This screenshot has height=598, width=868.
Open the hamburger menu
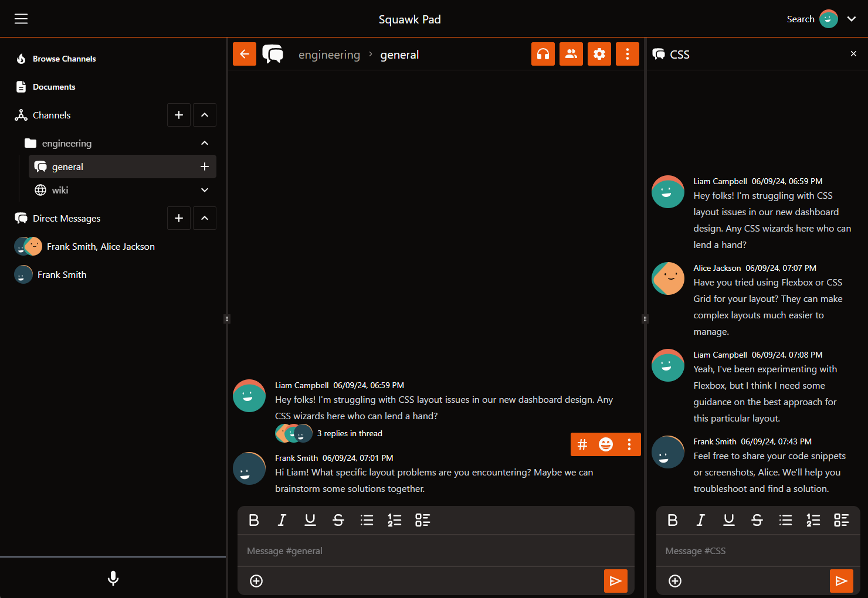(x=21, y=18)
